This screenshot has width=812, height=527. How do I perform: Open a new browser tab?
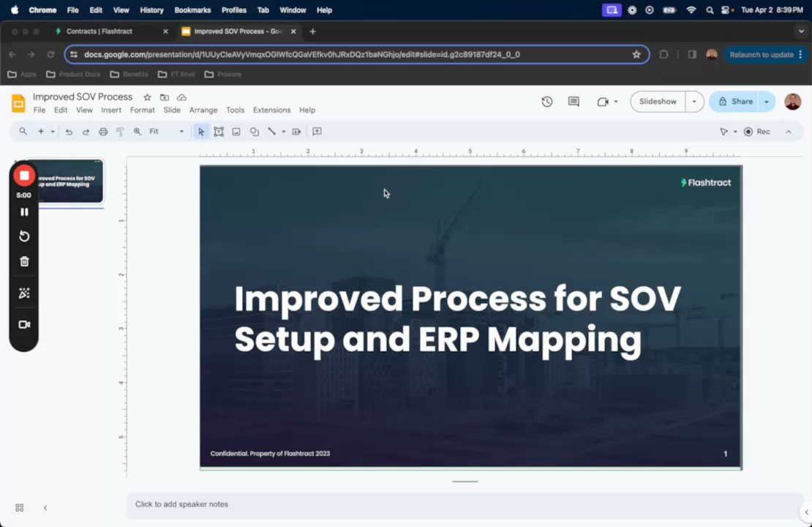(312, 31)
